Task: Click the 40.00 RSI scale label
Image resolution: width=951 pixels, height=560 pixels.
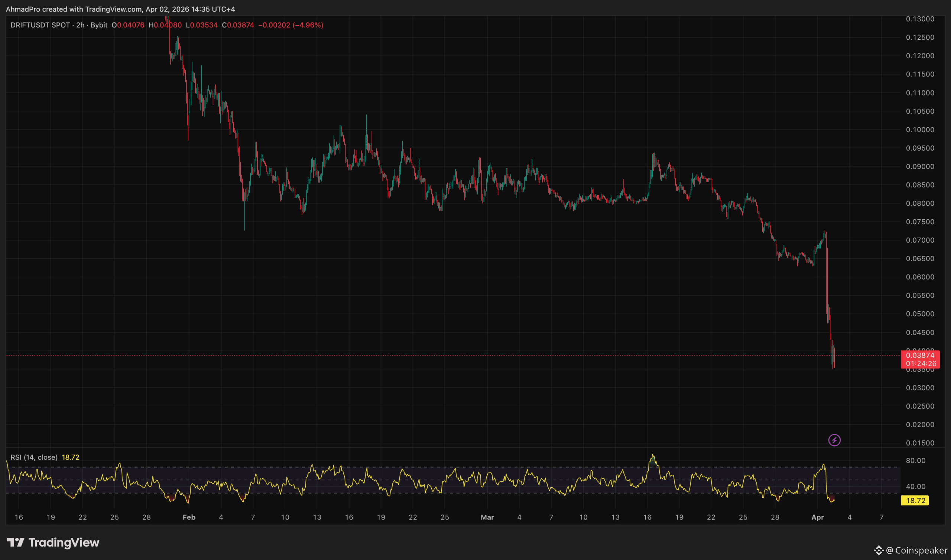Action: [x=915, y=487]
